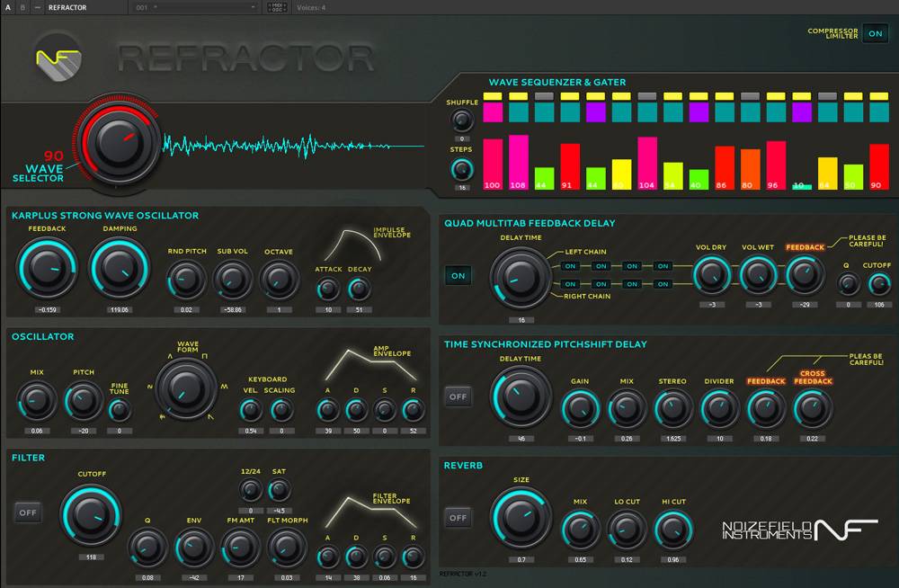Click the short 10 velocity bar
This screenshot has width=899, height=588.
point(802,186)
